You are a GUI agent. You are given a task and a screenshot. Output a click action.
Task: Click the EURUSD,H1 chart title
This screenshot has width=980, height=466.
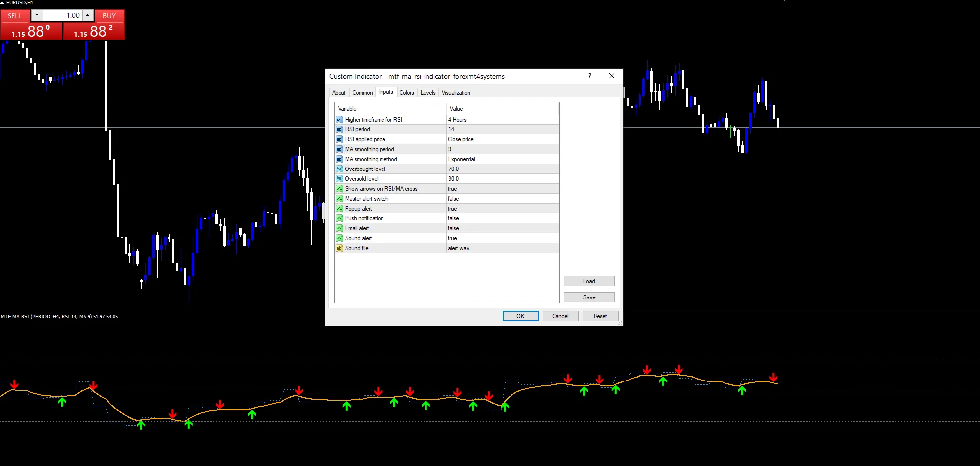pos(19,3)
